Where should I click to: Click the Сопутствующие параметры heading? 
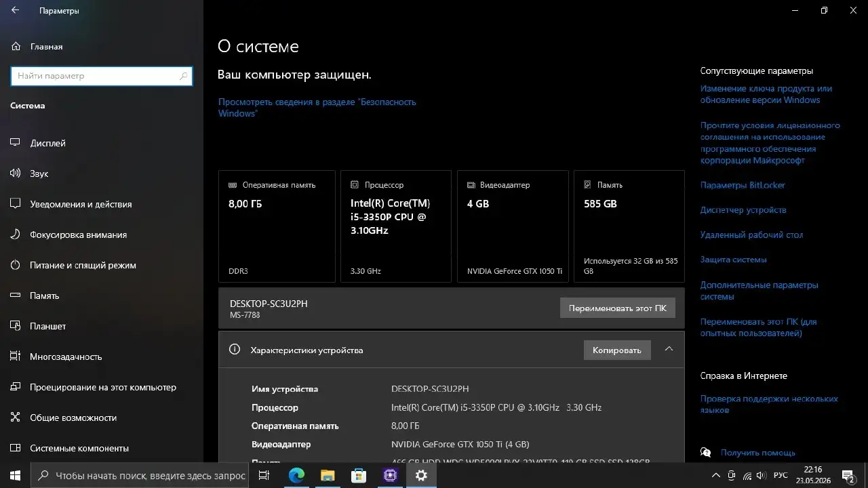pyautogui.click(x=757, y=71)
